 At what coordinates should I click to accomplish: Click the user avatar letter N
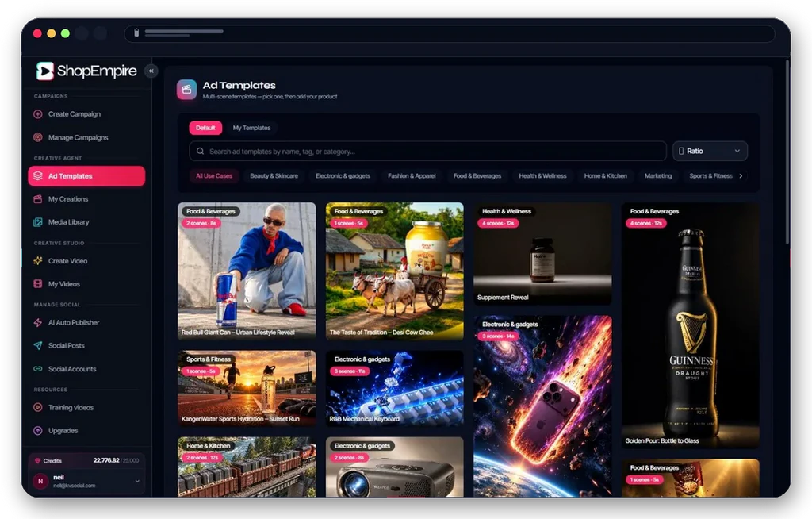[x=40, y=481]
